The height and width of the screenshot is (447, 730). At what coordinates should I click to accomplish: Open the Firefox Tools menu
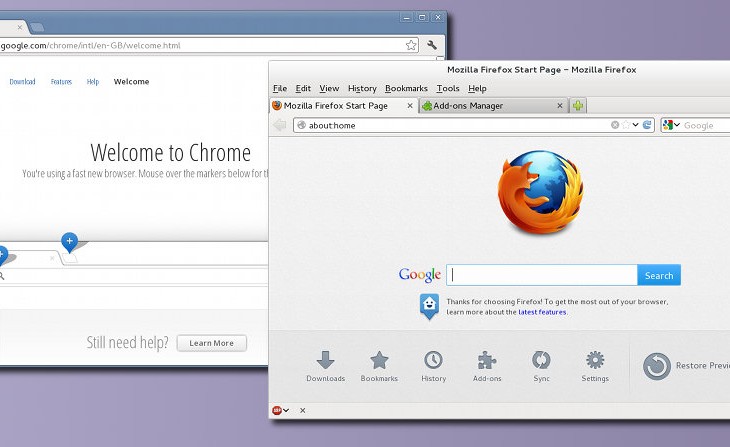tap(448, 88)
